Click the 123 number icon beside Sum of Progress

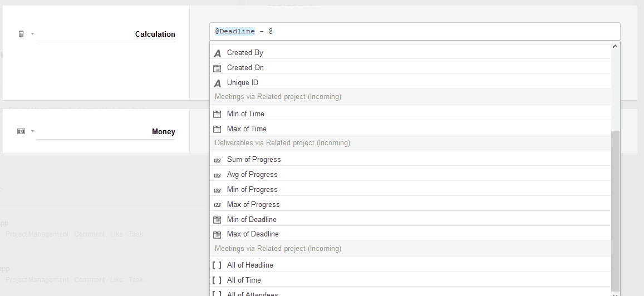click(x=217, y=160)
